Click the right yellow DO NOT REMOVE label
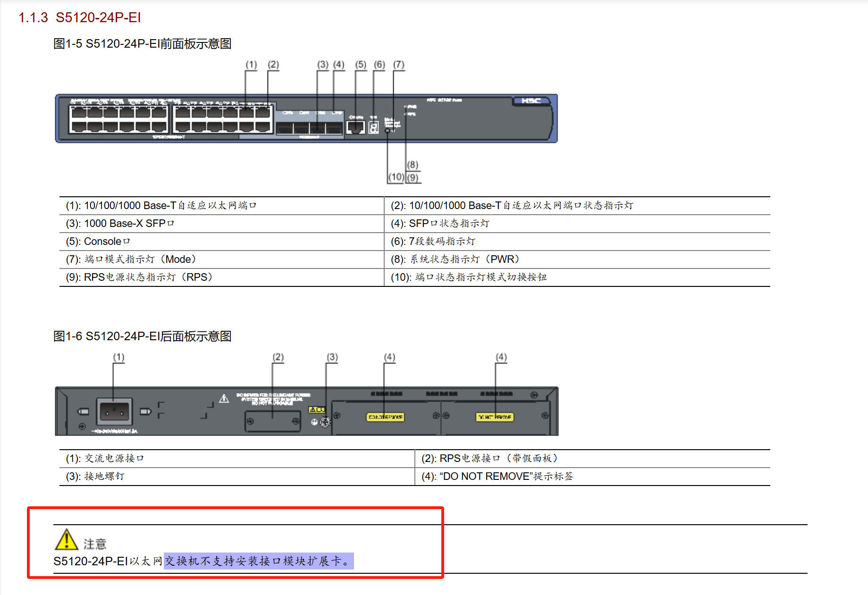Image resolution: width=868 pixels, height=595 pixels. (x=494, y=417)
